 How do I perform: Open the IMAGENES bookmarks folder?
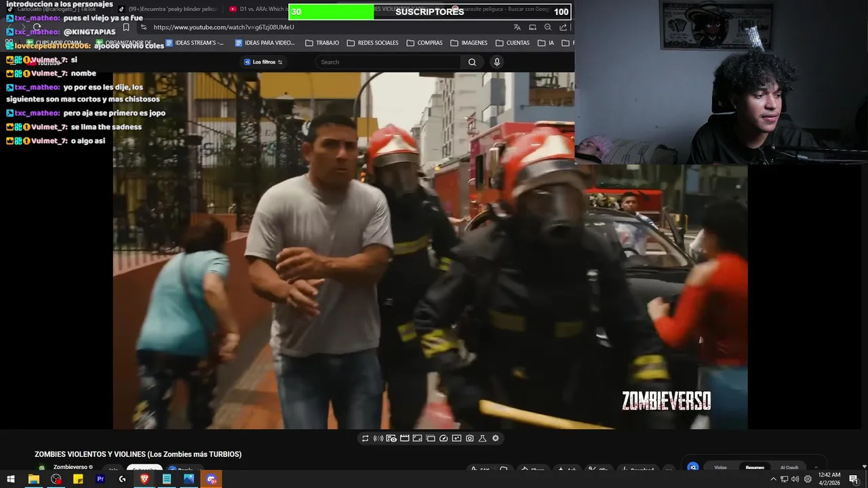tap(469, 43)
